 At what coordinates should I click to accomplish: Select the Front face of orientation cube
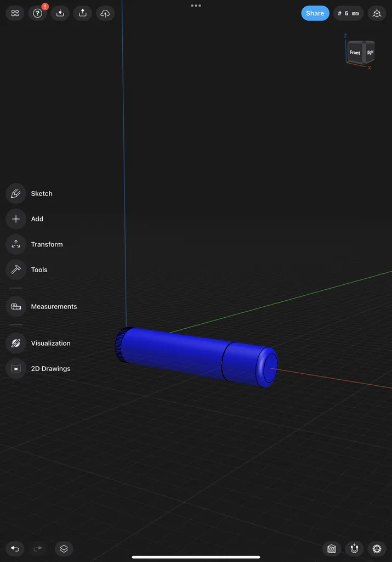(x=355, y=52)
